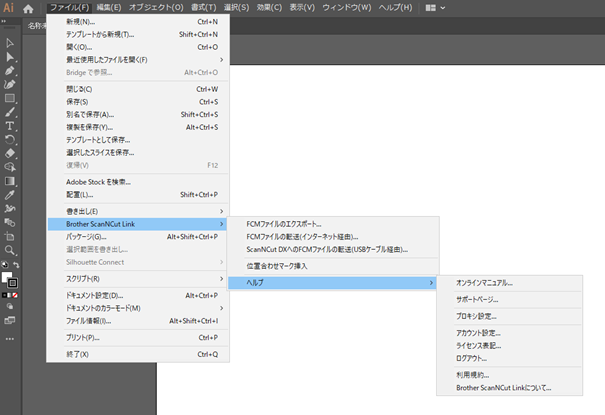605x415 pixels.
Task: Open the ファイル(F) menu
Action: pyautogui.click(x=70, y=8)
